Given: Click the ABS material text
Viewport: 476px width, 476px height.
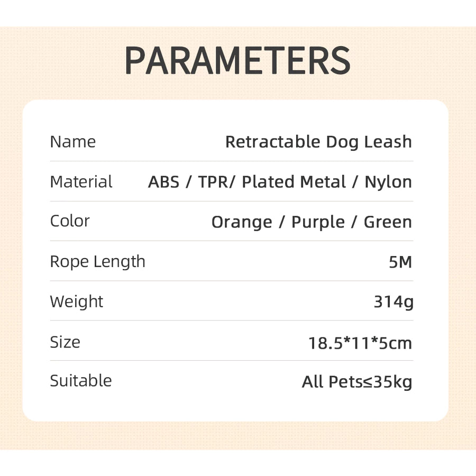Looking at the screenshot, I should [x=164, y=182].
